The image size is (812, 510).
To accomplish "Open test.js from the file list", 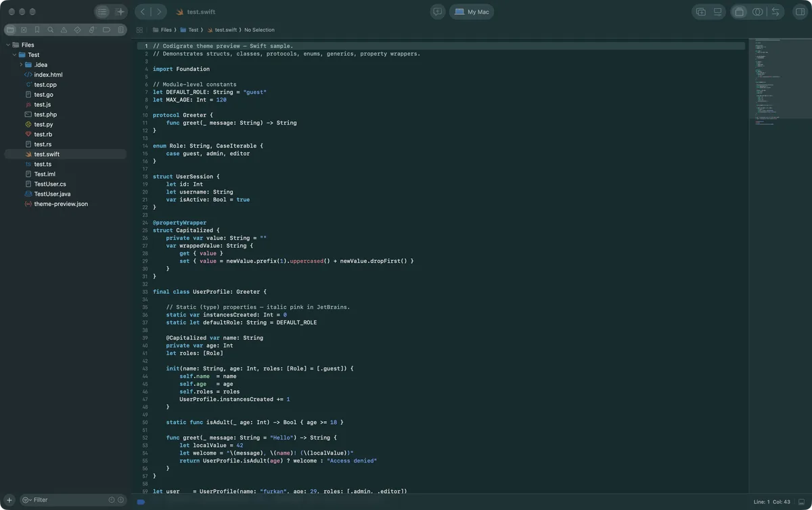I will [42, 104].
